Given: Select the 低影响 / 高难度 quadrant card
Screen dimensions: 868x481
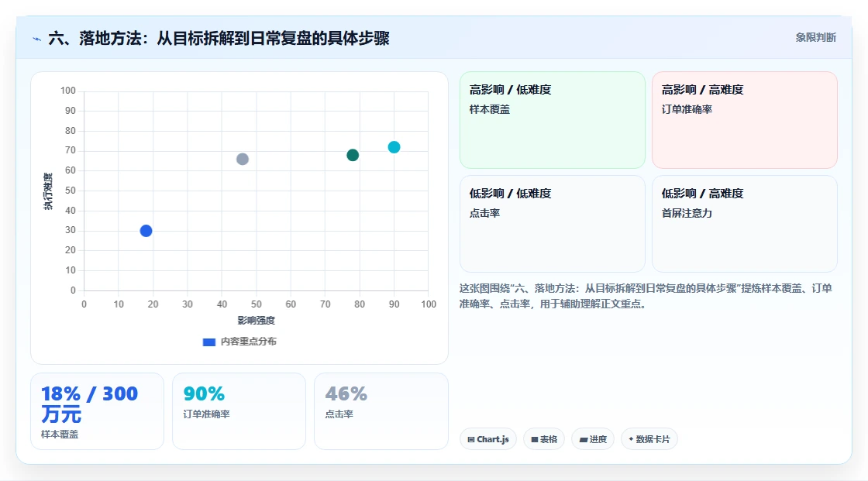Looking at the screenshot, I should click(745, 224).
